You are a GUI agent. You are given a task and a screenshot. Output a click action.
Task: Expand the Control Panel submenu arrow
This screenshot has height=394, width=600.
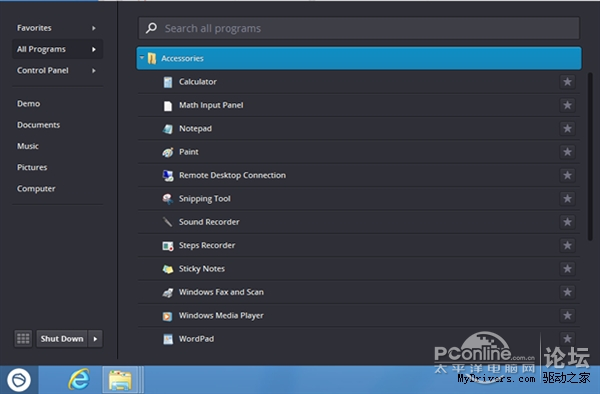click(x=94, y=71)
